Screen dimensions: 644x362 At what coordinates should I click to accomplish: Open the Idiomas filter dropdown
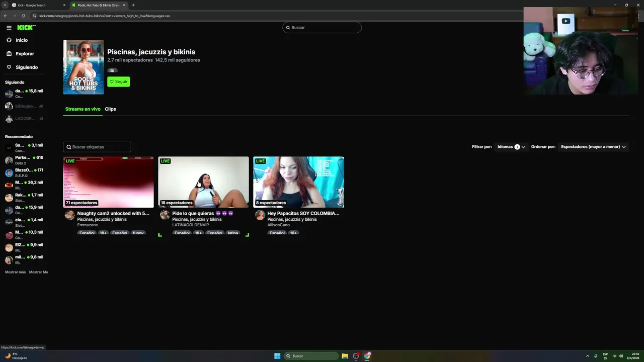point(511,147)
